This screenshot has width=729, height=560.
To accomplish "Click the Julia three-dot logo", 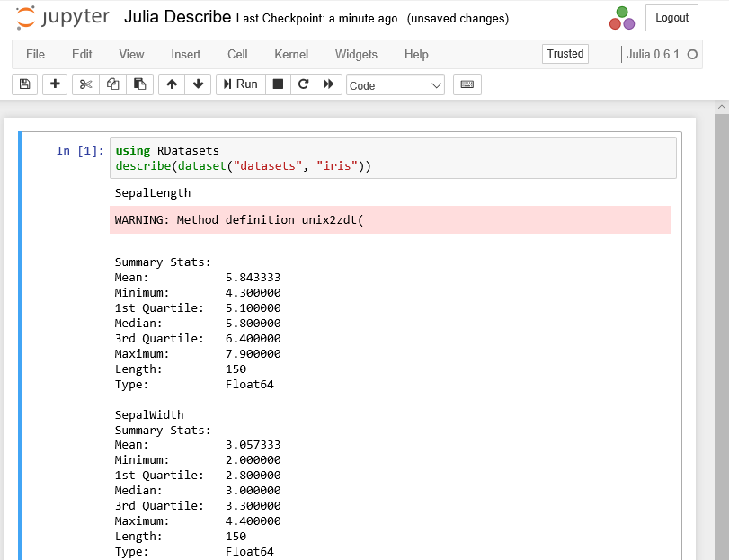I will coord(622,18).
